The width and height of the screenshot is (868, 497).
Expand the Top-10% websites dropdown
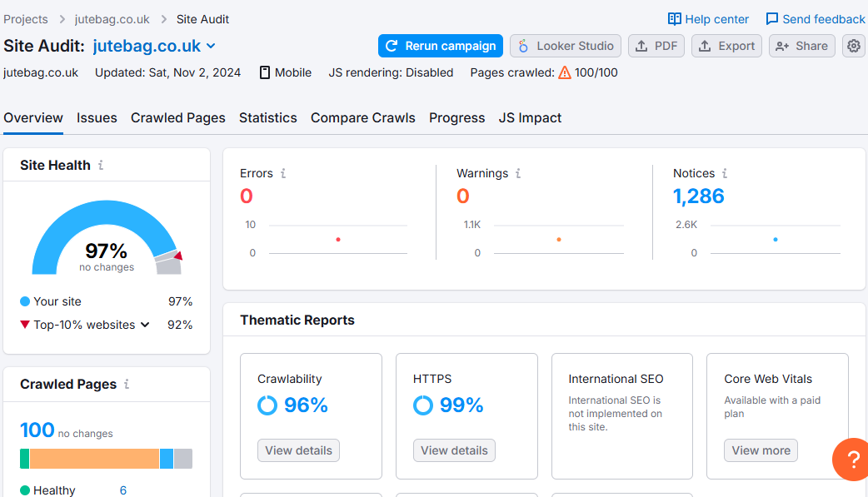[145, 325]
